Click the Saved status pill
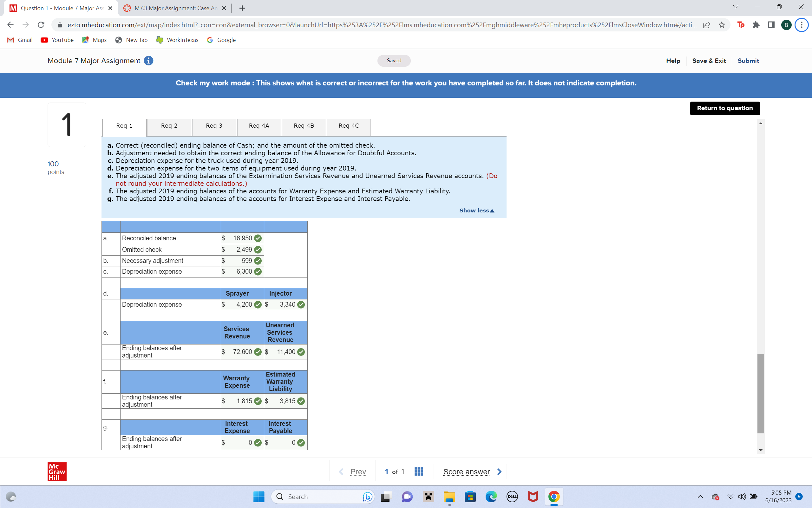The height and width of the screenshot is (508, 812). click(x=394, y=60)
